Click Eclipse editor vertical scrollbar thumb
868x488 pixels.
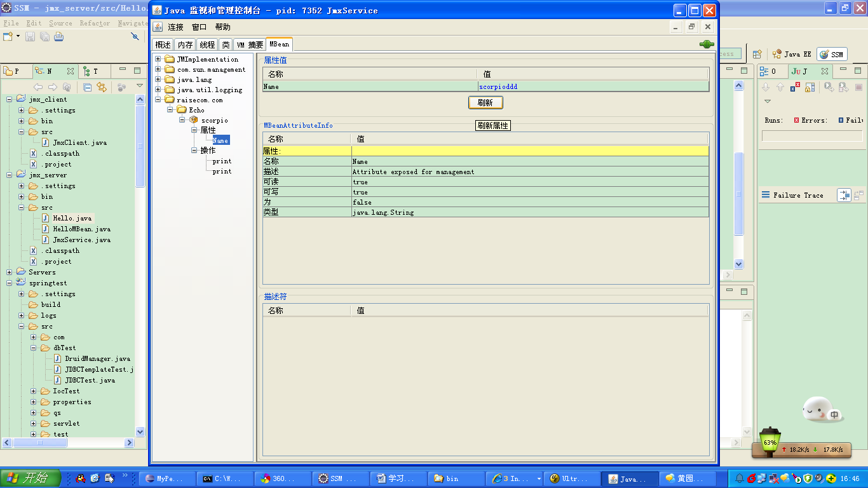(738, 194)
